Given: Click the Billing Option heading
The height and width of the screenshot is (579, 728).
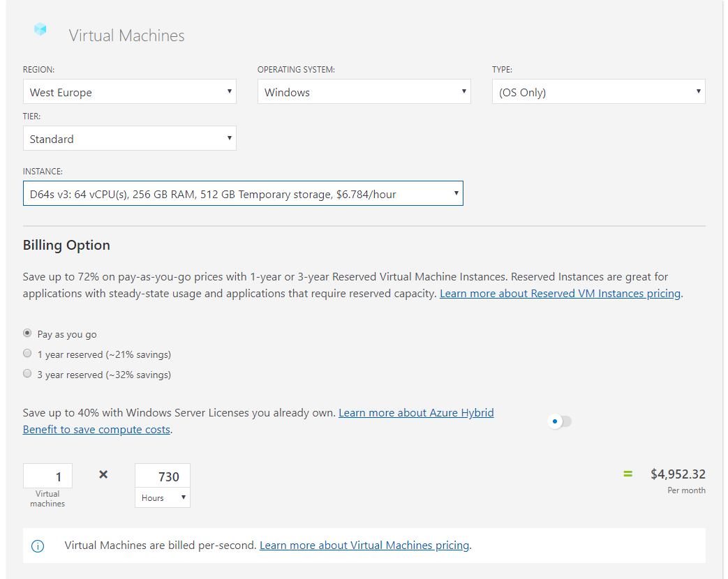Looking at the screenshot, I should [x=66, y=245].
